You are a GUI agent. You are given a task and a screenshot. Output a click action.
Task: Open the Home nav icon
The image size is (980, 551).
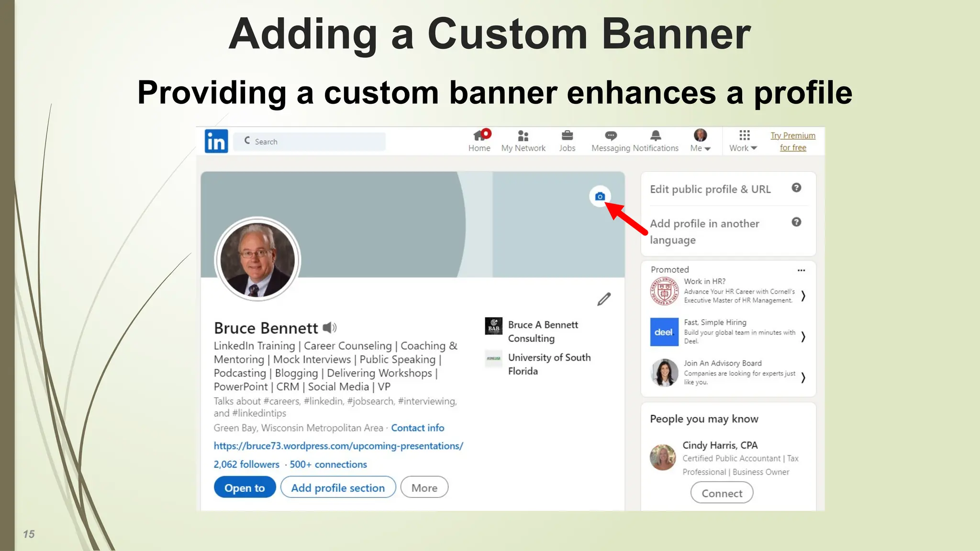(x=479, y=141)
